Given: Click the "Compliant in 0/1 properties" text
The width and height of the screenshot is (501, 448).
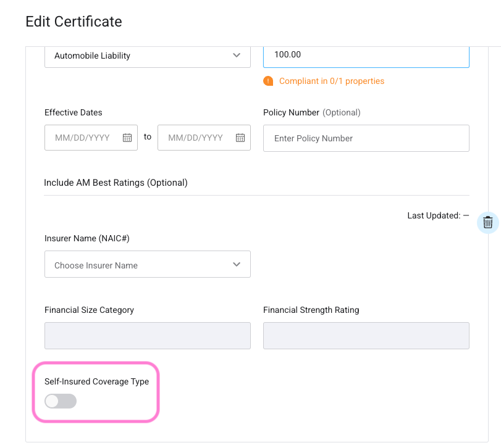Looking at the screenshot, I should click(332, 81).
